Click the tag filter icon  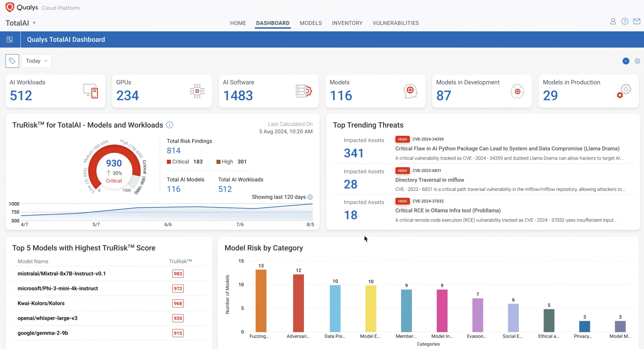click(12, 61)
